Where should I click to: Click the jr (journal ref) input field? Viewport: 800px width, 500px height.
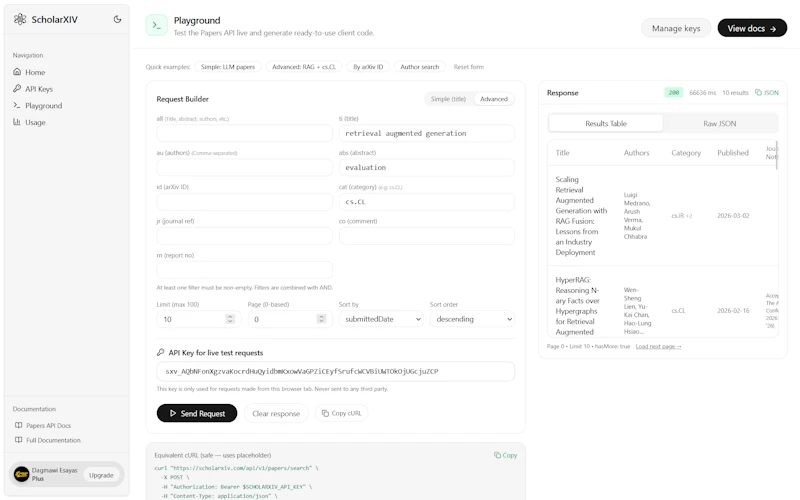click(x=244, y=236)
